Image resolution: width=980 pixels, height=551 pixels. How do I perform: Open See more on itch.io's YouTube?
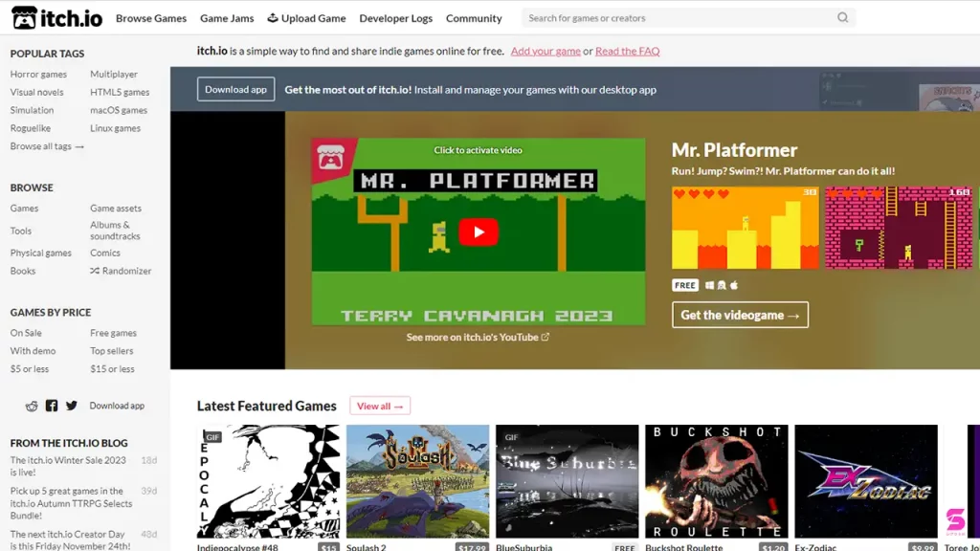pos(478,338)
